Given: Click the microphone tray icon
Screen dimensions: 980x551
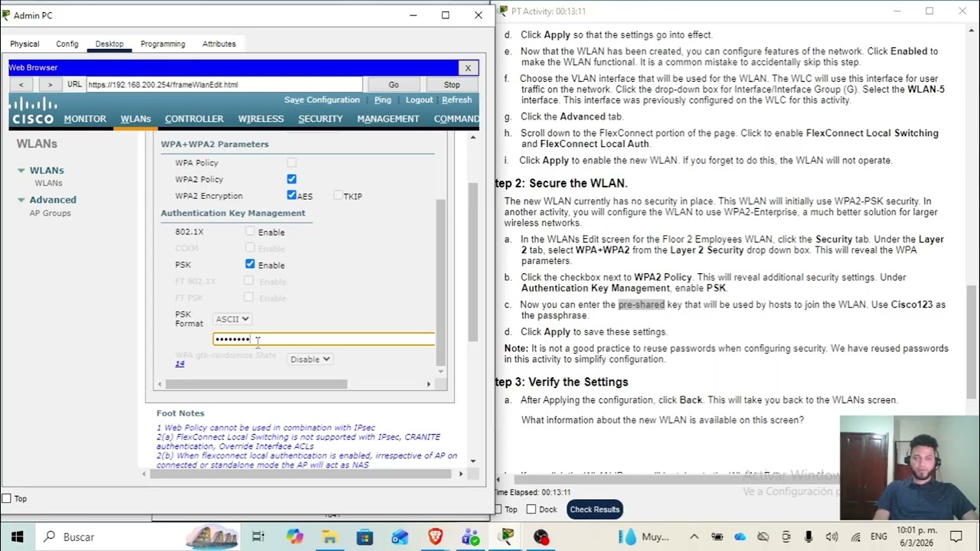Looking at the screenshot, I should (x=808, y=536).
